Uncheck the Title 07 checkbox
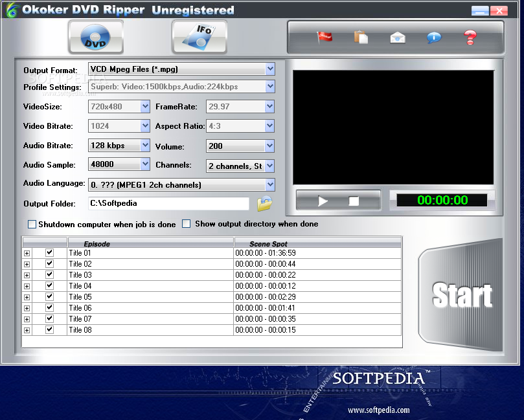The height and width of the screenshot is (420, 524). pyautogui.click(x=49, y=318)
